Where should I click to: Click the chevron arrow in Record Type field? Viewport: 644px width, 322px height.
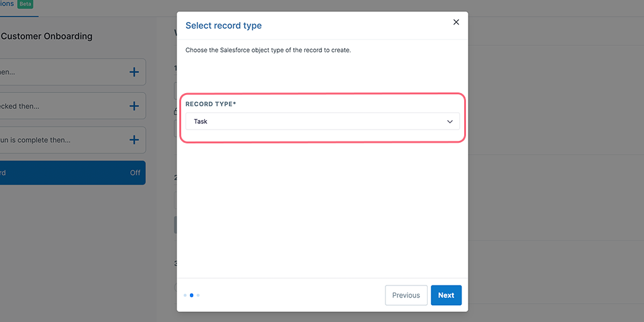450,121
